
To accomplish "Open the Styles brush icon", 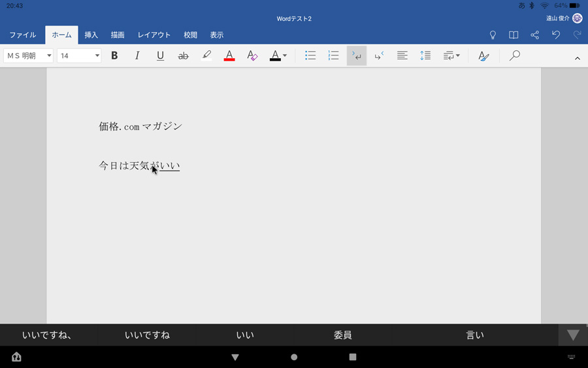I will pos(483,56).
